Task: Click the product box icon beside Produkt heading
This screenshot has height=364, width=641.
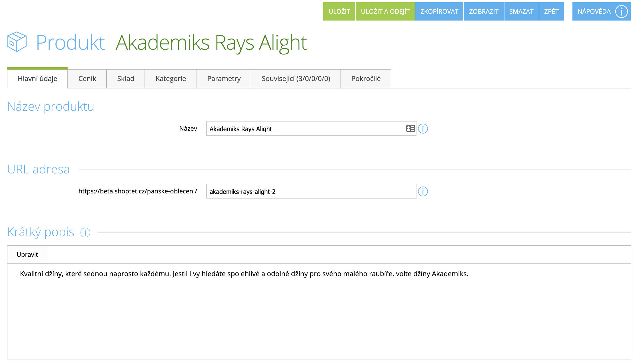Action: click(17, 42)
